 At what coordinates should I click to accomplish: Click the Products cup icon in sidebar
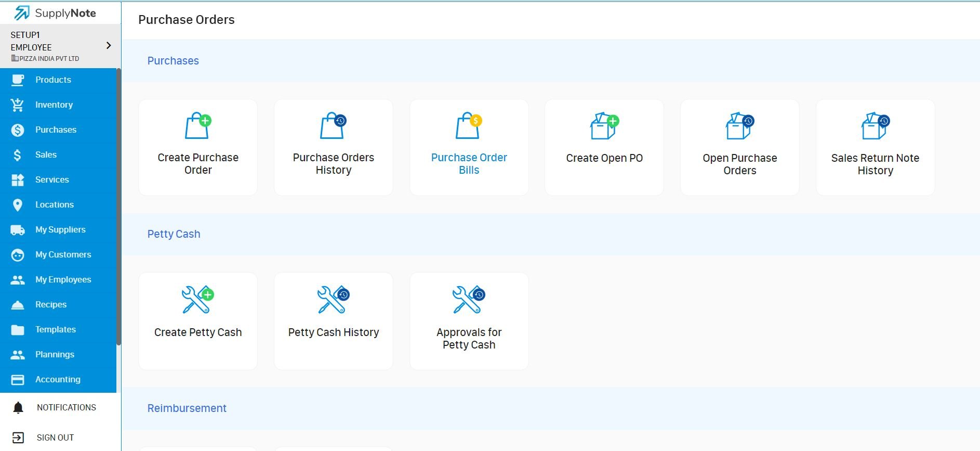click(18, 80)
